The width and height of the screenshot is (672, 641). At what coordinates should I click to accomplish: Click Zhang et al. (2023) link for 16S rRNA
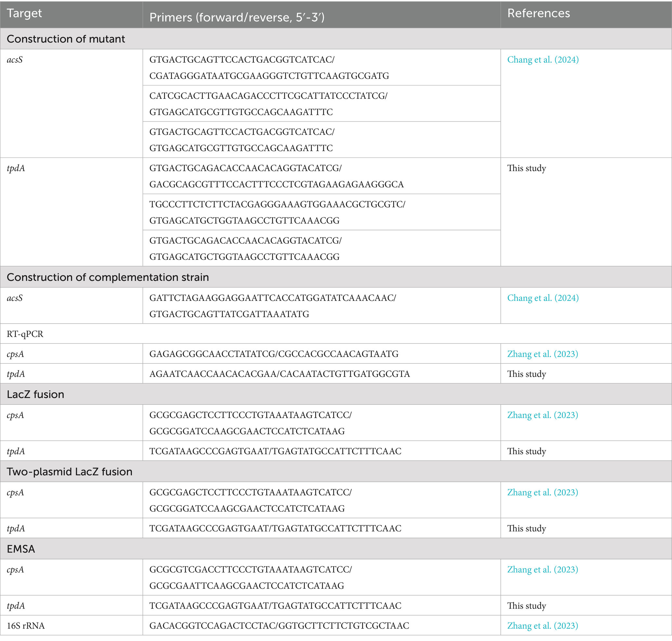coord(542,626)
